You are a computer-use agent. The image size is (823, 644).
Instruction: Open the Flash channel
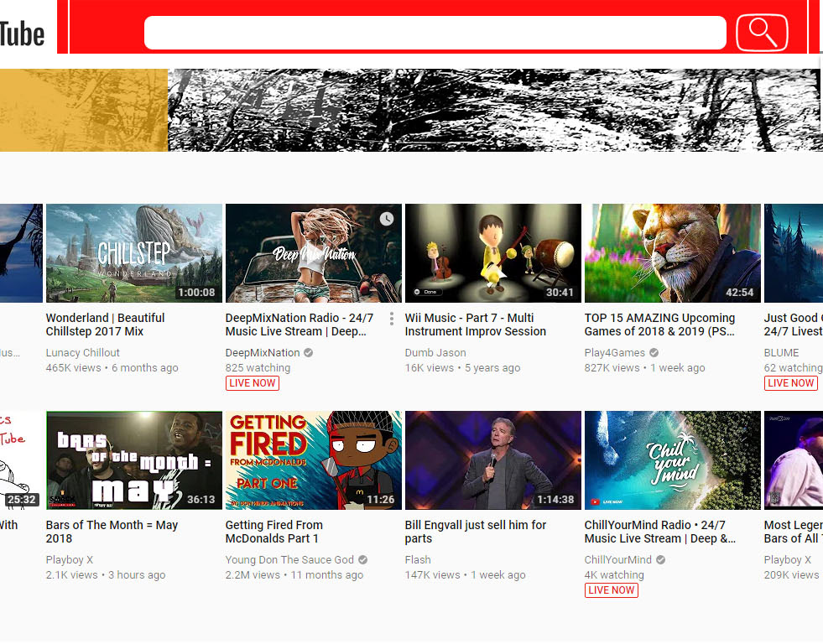[418, 560]
